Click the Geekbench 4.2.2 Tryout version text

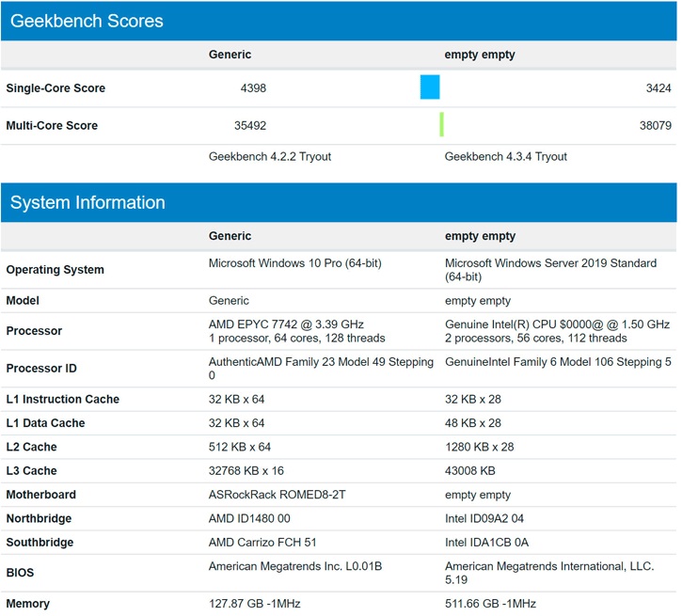tap(269, 157)
